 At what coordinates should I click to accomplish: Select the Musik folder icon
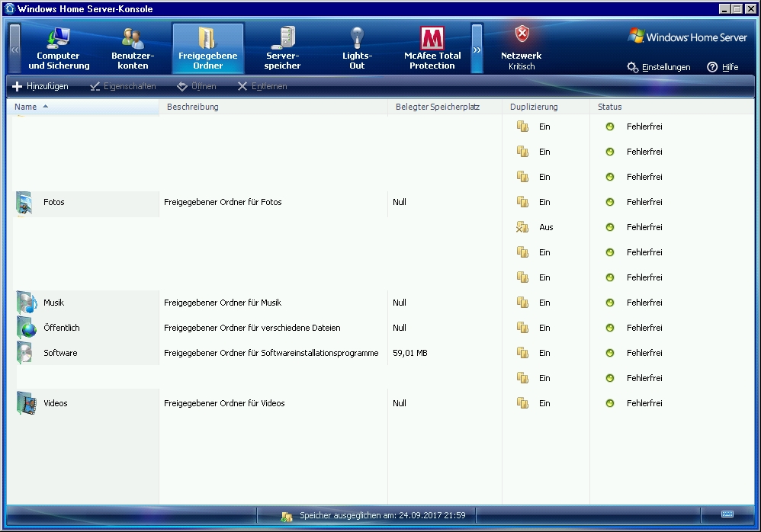tap(26, 303)
